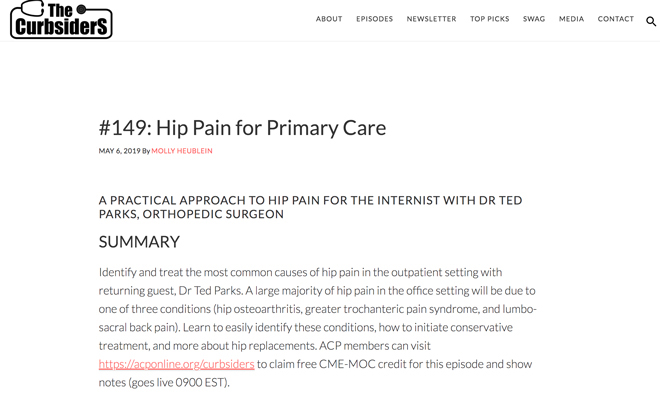Click The Curbsiders logo
This screenshot has width=660, height=396.
click(61, 20)
